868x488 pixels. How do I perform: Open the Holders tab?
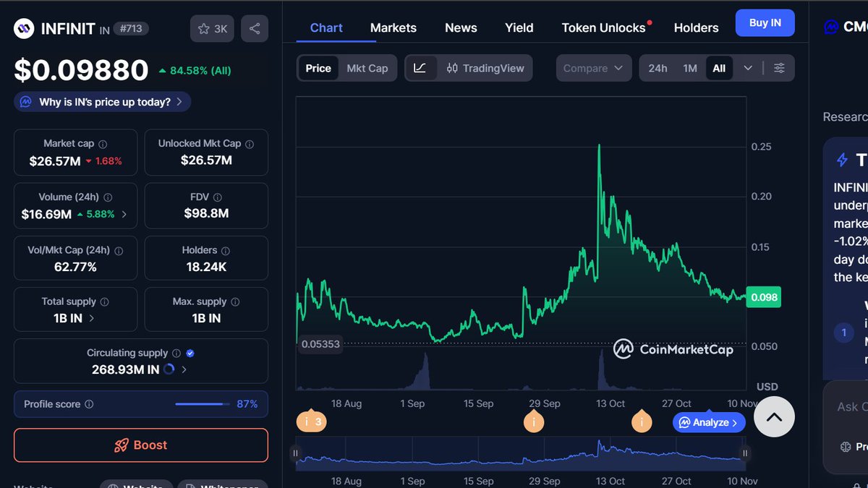(696, 27)
